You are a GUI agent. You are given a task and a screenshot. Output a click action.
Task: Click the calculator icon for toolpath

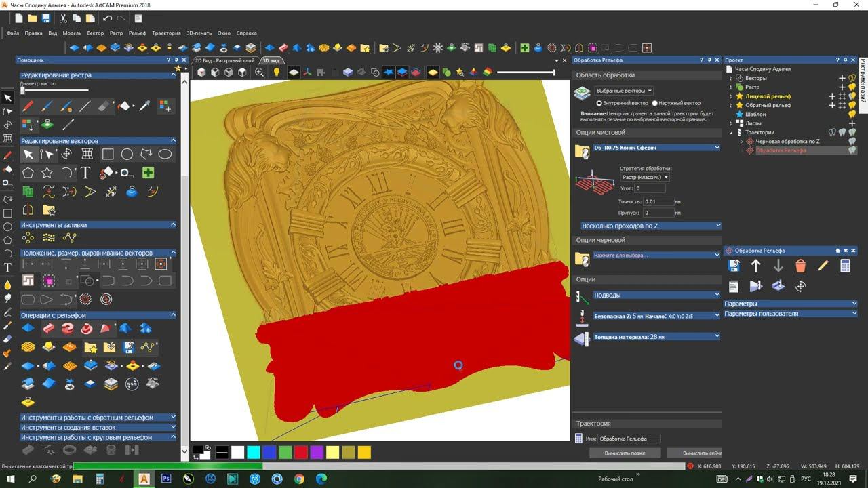[x=845, y=266]
